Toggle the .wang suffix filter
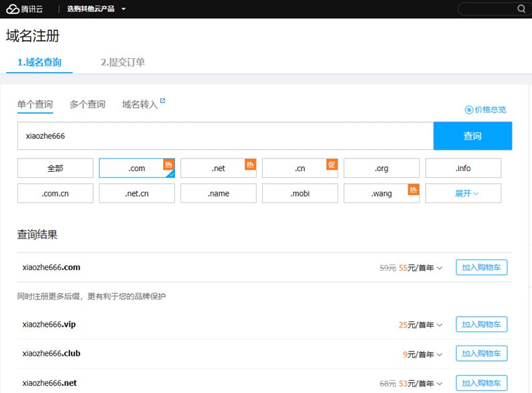532x393 pixels. pos(382,193)
